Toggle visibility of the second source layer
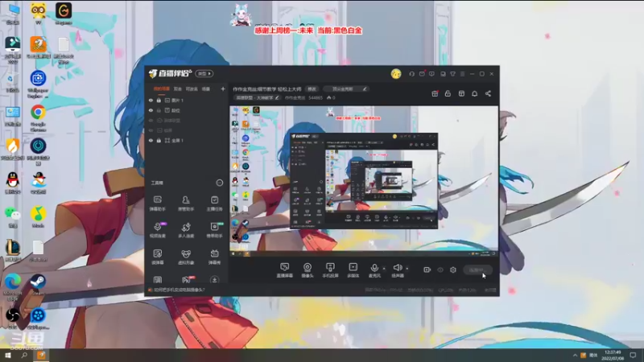Screen dimensions: 644x362 tap(151, 110)
